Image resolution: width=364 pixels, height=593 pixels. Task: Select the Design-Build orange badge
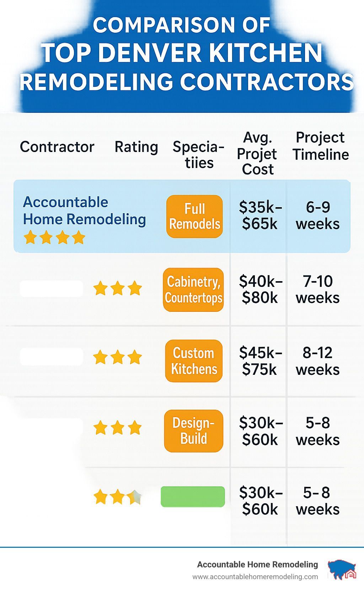tap(194, 431)
